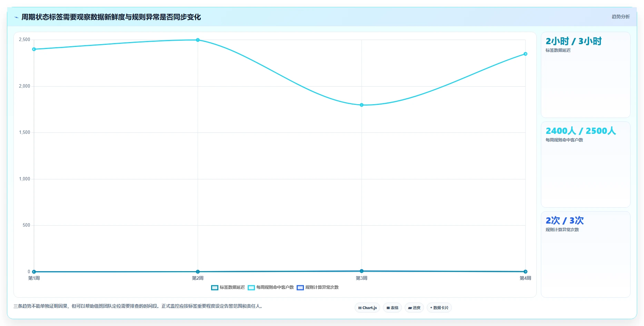This screenshot has width=644, height=326.
Task: Click the 500 y-axis value
Action: pos(26,225)
